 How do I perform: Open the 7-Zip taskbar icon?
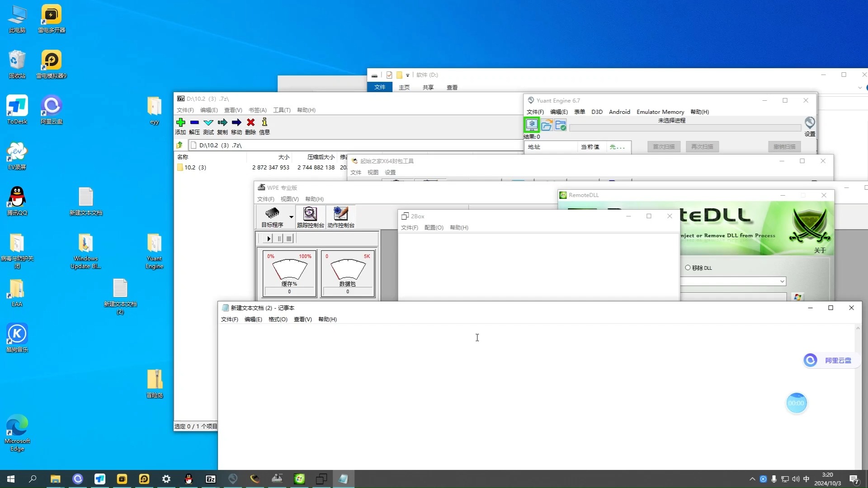[x=211, y=479]
